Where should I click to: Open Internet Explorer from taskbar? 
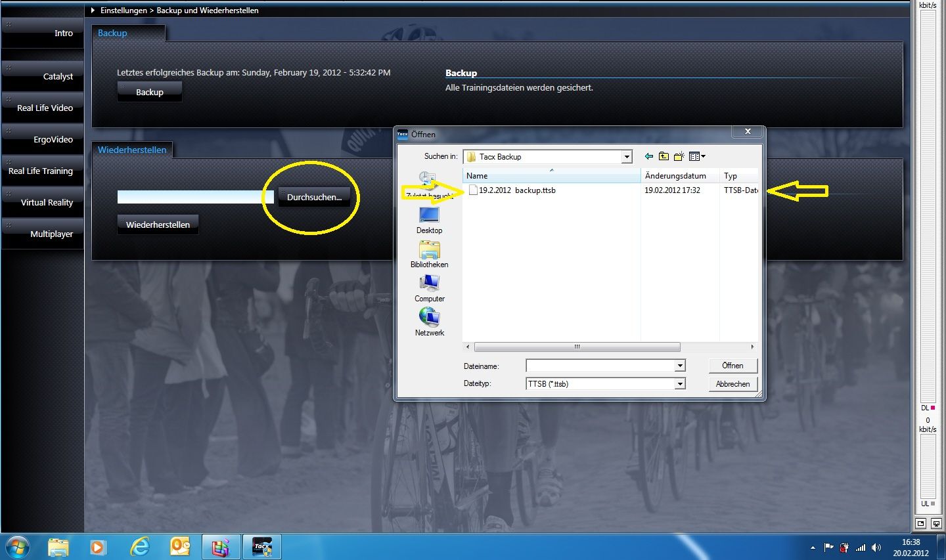140,547
